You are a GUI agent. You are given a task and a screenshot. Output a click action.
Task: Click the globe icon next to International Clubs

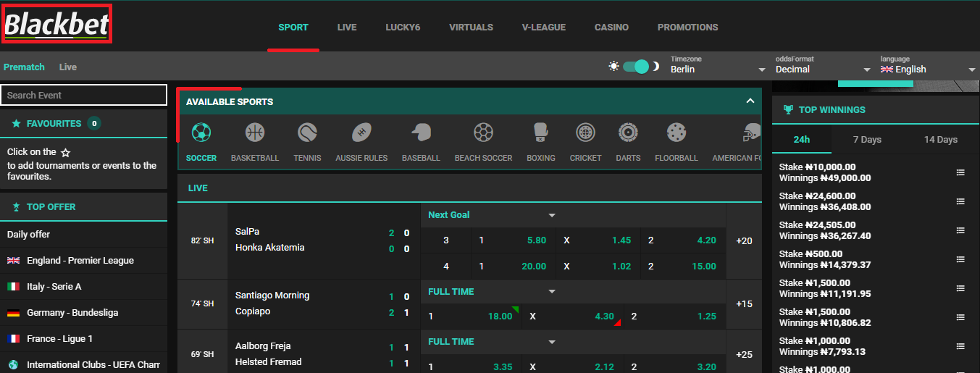[x=13, y=365]
